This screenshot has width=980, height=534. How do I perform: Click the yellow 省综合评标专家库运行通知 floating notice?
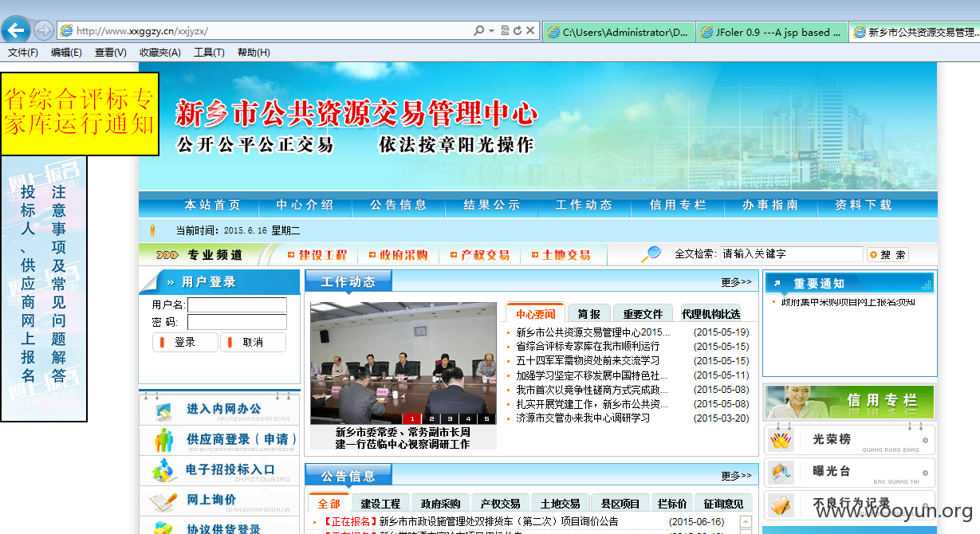point(80,114)
